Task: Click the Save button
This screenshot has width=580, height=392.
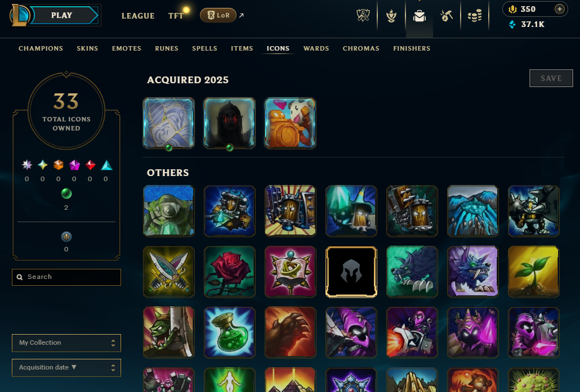Action: click(x=551, y=78)
